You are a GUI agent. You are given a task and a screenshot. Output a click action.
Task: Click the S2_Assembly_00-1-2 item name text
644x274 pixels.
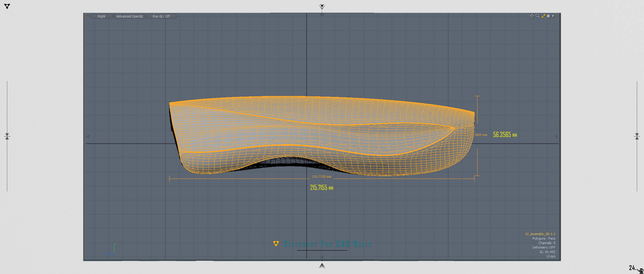540,234
